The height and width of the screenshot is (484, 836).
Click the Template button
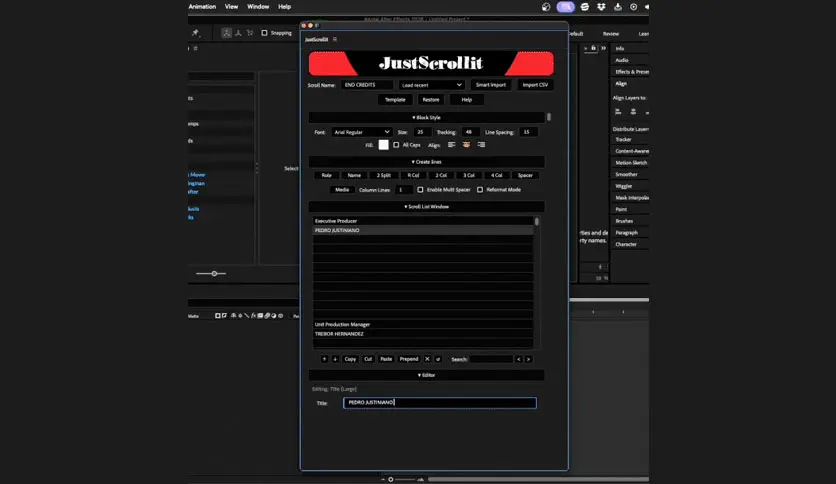coord(395,100)
